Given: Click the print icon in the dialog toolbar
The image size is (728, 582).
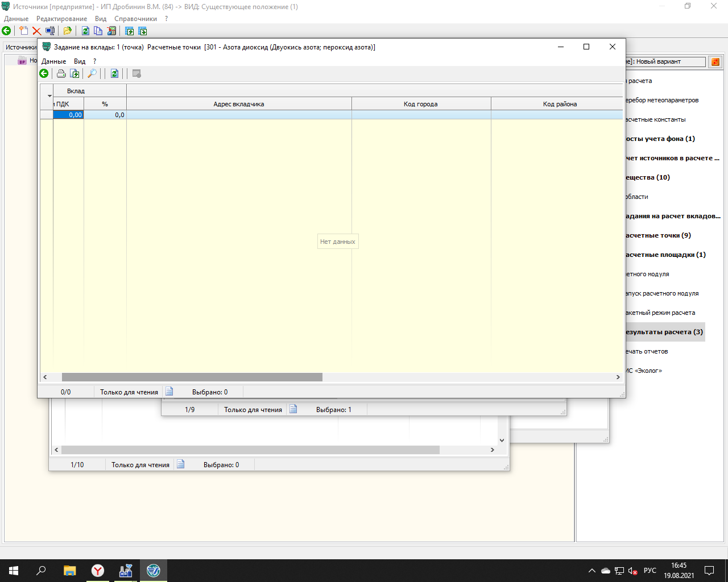Looking at the screenshot, I should [x=61, y=74].
